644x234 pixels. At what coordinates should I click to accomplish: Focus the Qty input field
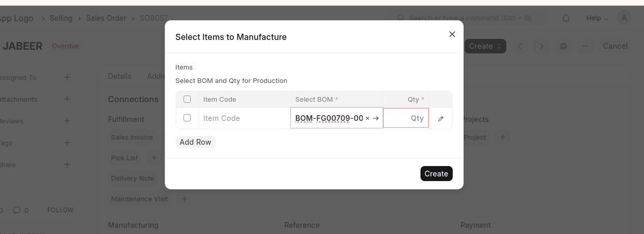406,118
